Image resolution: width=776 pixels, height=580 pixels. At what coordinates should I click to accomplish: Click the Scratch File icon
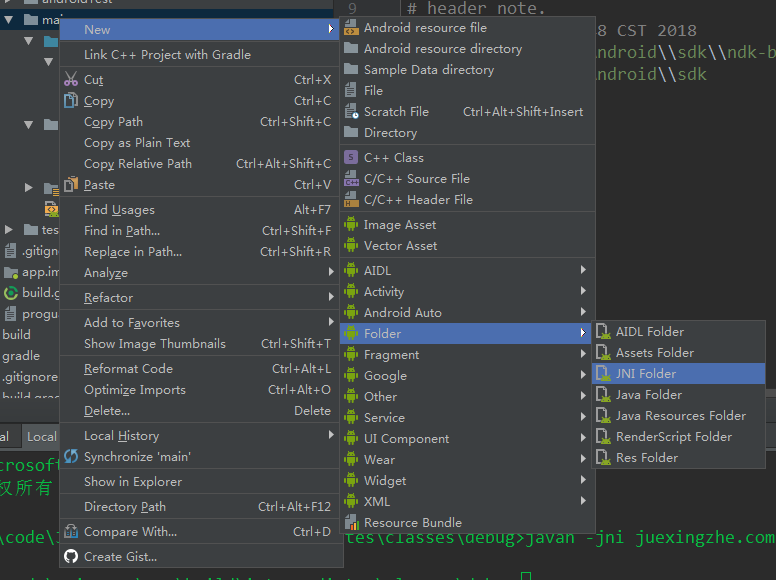(x=351, y=111)
